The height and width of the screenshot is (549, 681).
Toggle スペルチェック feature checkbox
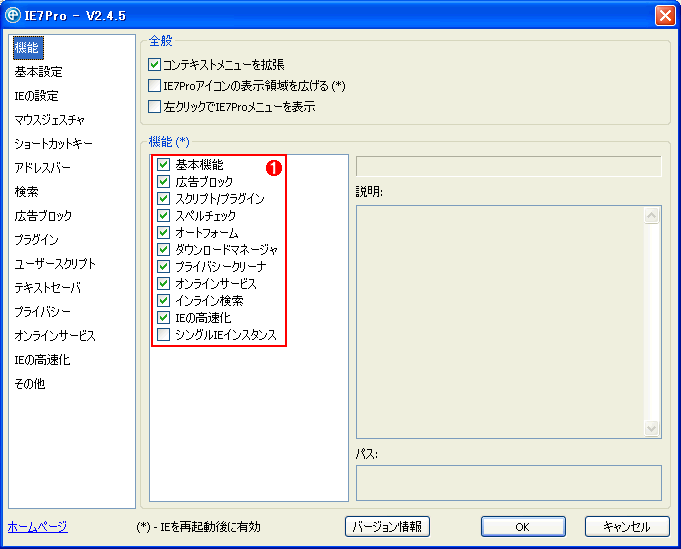coord(163,215)
